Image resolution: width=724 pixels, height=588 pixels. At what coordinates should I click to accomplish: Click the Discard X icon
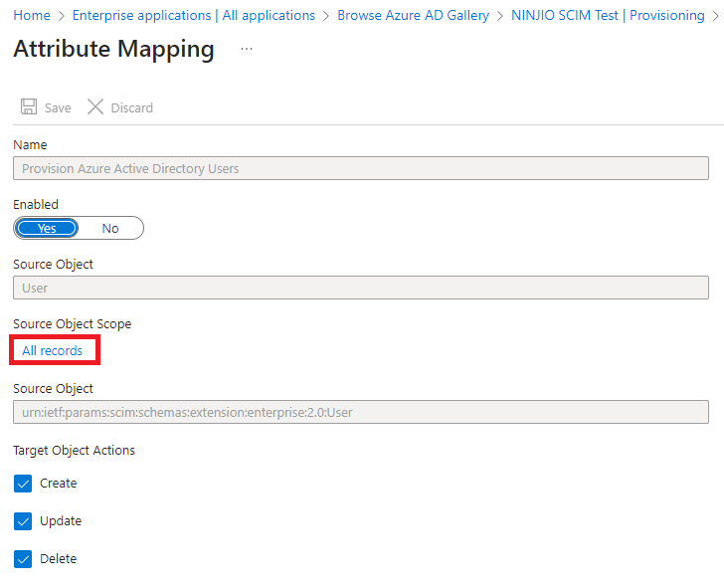(x=95, y=107)
